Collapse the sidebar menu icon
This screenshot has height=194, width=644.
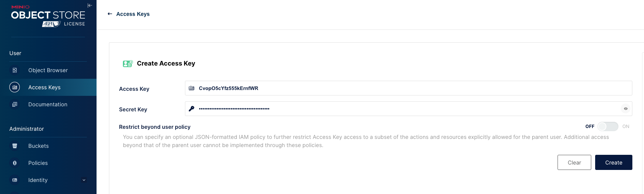tap(90, 5)
